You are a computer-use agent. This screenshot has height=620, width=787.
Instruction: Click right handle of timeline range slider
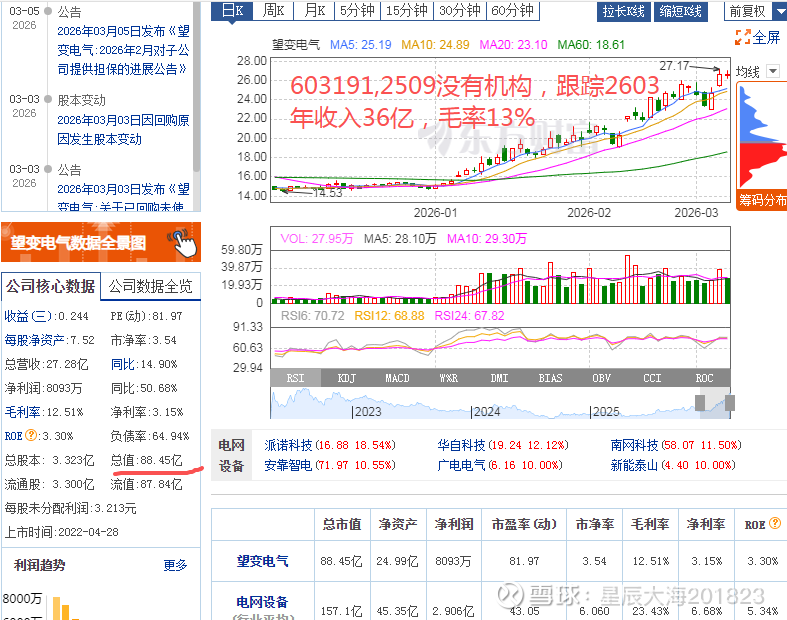pos(730,403)
